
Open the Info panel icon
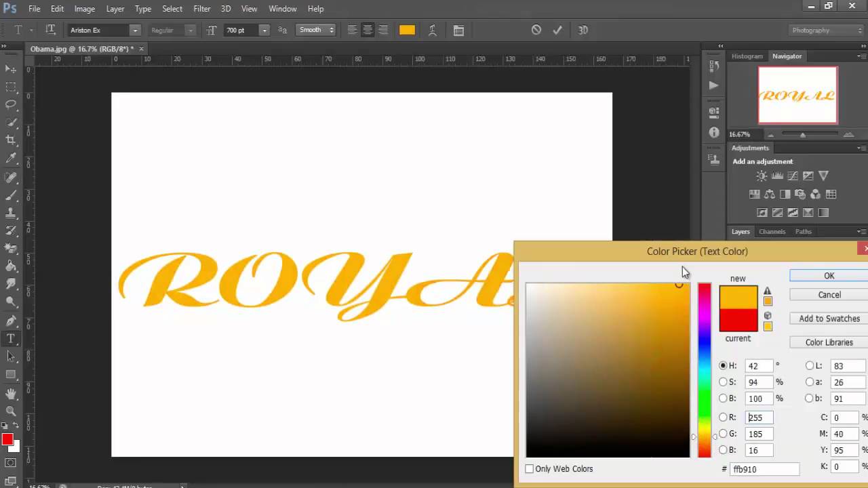[713, 133]
